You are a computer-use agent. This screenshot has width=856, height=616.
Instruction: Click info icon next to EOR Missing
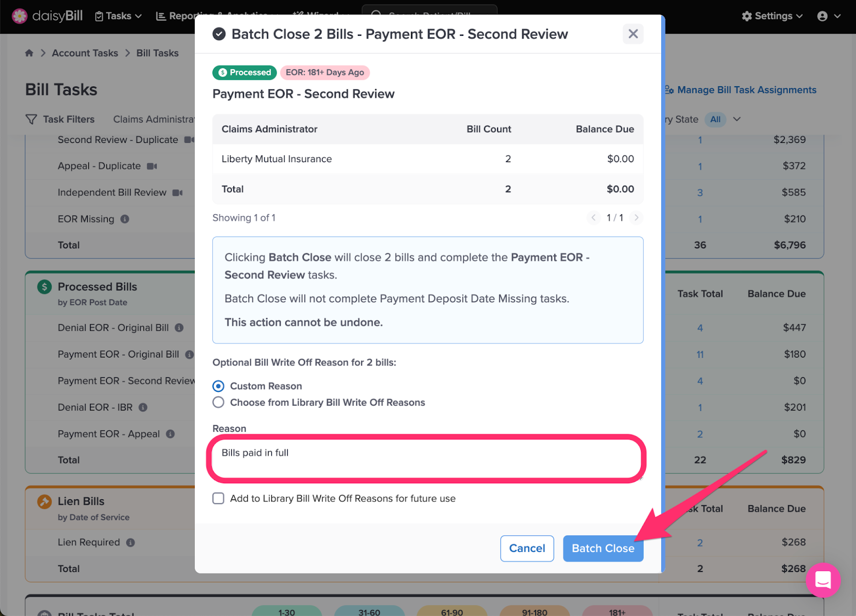point(125,219)
